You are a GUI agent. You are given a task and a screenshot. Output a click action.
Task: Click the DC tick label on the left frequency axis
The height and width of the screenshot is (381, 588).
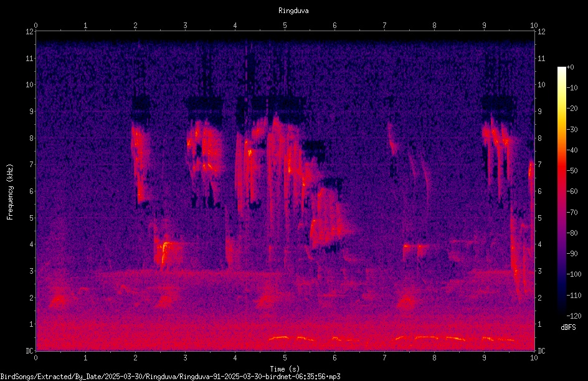pyautogui.click(x=29, y=351)
